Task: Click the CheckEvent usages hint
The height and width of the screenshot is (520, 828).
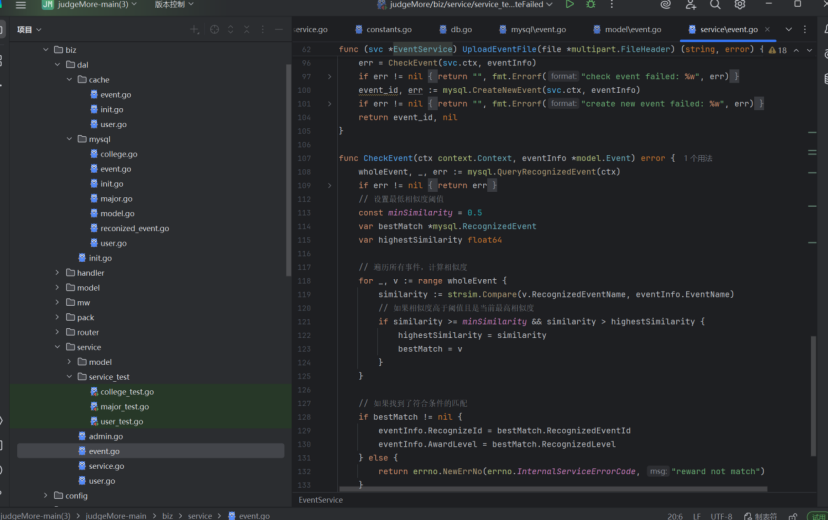Action: (x=698, y=158)
